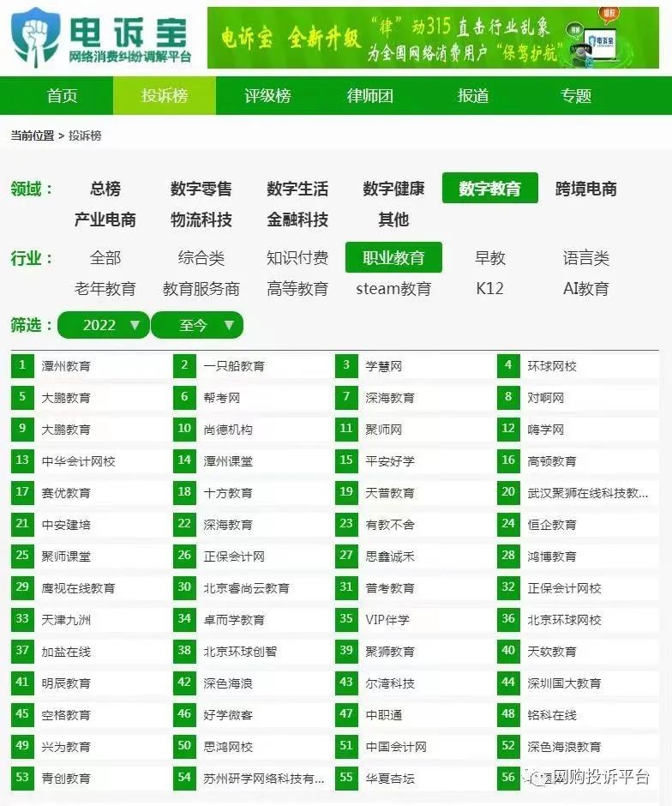Click the rank 13 green number badge
Viewport: 672px width, 806px height.
(22, 460)
